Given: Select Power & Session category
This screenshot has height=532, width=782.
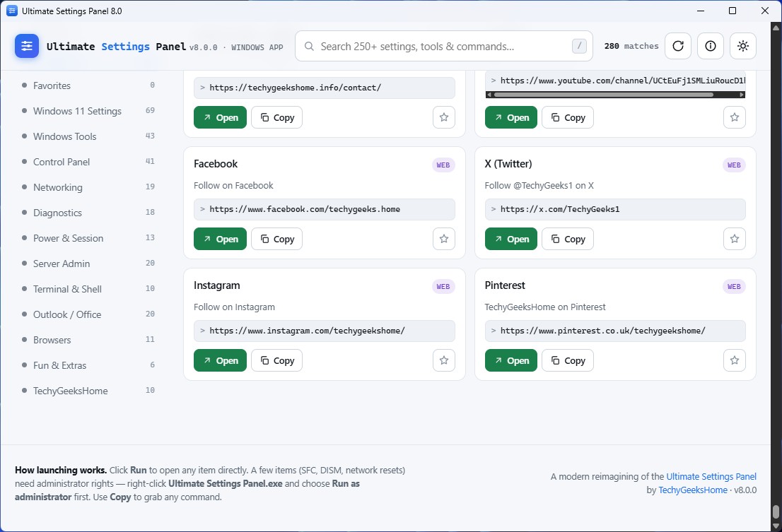Looking at the screenshot, I should pos(88,237).
